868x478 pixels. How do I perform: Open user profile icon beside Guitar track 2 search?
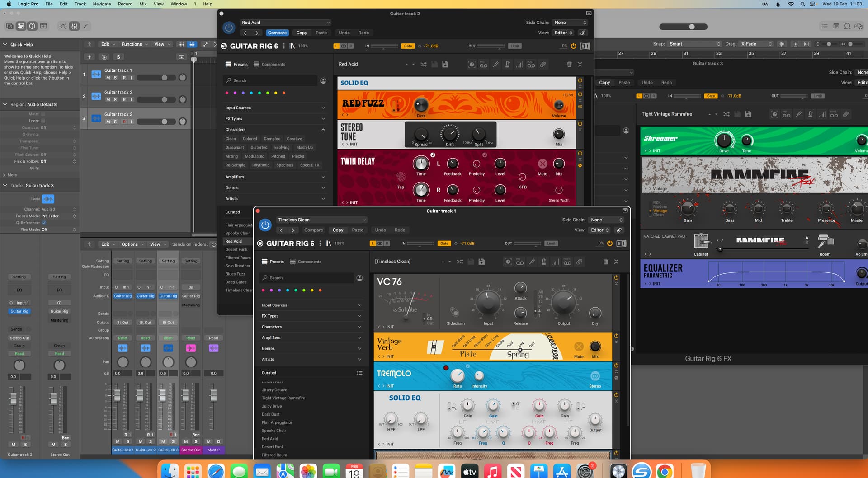pyautogui.click(x=323, y=80)
